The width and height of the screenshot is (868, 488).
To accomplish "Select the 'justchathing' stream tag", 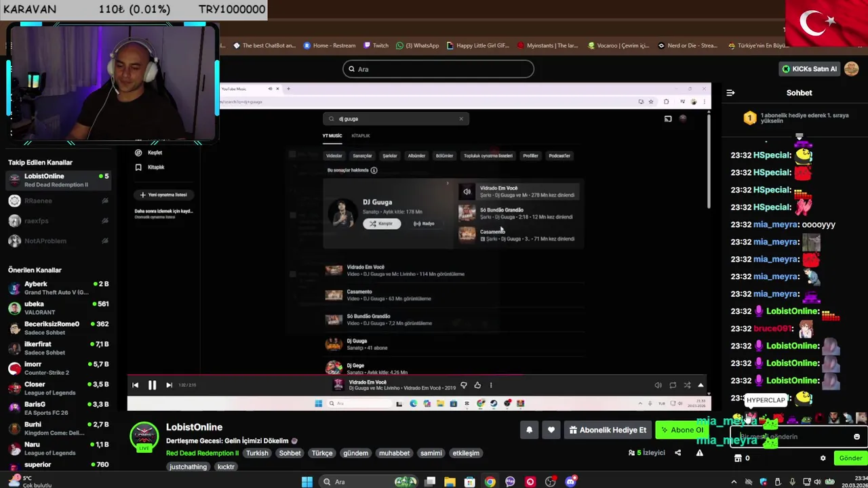I will pyautogui.click(x=188, y=466).
